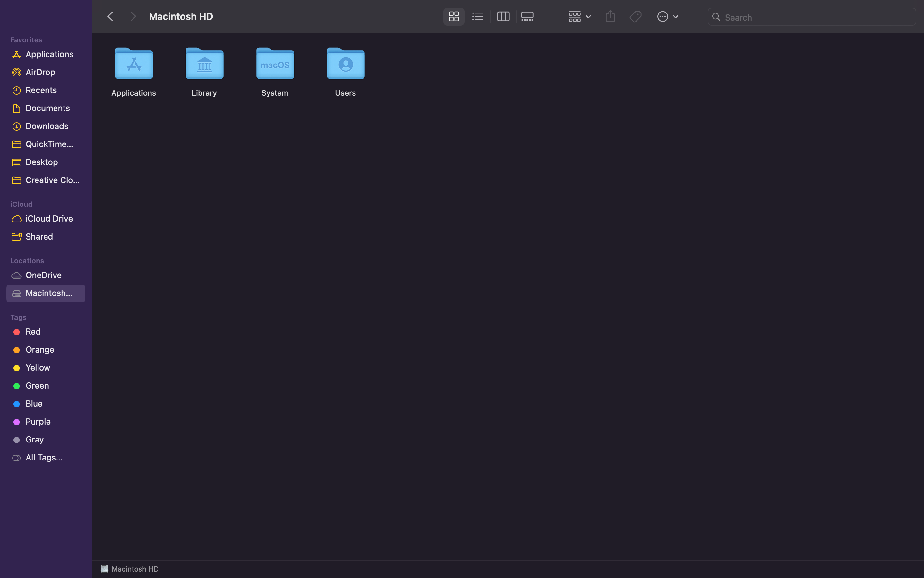924x578 pixels.
Task: Switch to list view
Action: [477, 16]
